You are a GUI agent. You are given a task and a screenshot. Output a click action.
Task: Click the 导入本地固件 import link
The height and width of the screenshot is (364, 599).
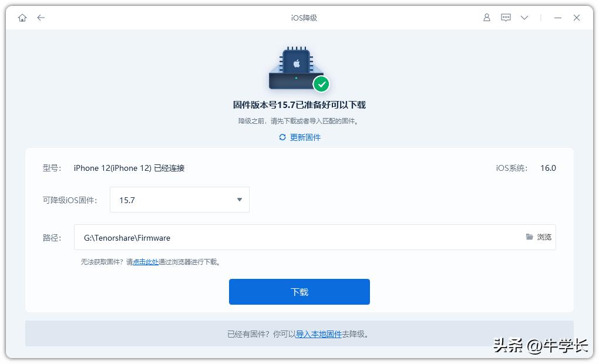click(x=318, y=333)
